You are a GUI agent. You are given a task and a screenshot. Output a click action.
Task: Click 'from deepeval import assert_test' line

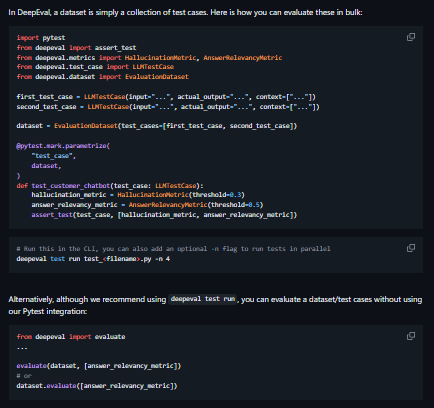[x=76, y=48]
